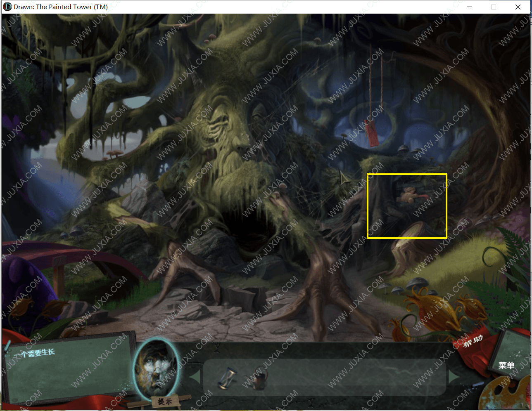Click the paint palette in the corner
The image size is (532, 411).
[505, 393]
